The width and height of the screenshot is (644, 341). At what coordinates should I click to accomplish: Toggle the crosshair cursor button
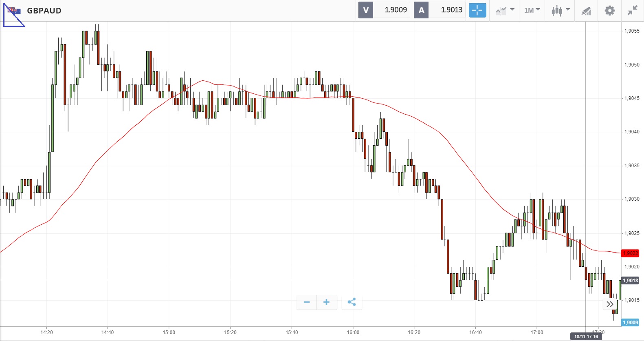477,10
